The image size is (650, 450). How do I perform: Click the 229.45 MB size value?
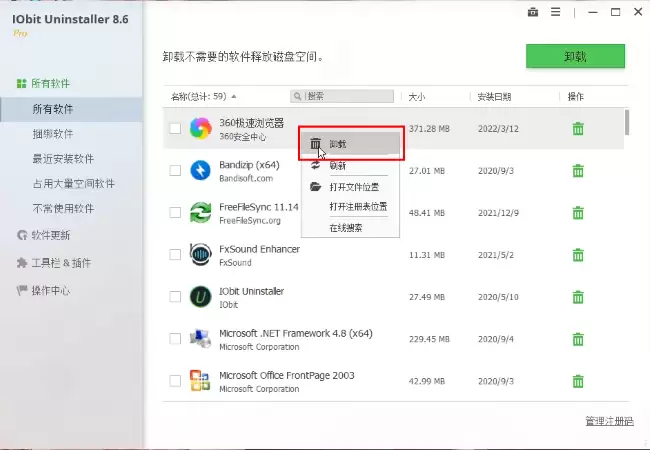pyautogui.click(x=429, y=339)
